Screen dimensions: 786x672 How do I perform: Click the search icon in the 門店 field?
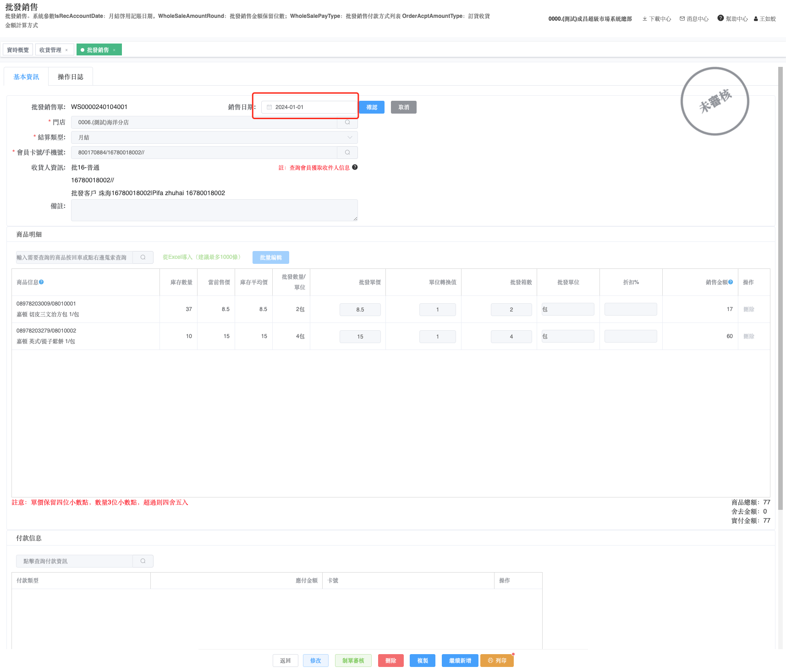click(x=347, y=122)
